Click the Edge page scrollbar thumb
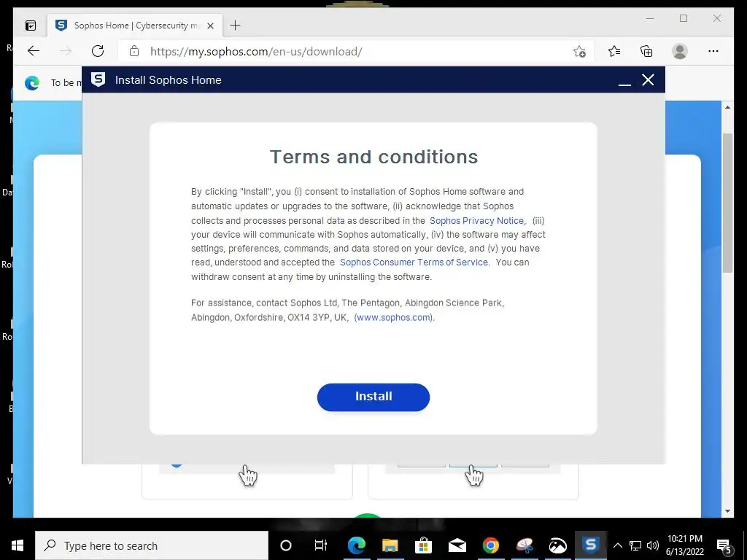The height and width of the screenshot is (560, 747). click(x=727, y=203)
